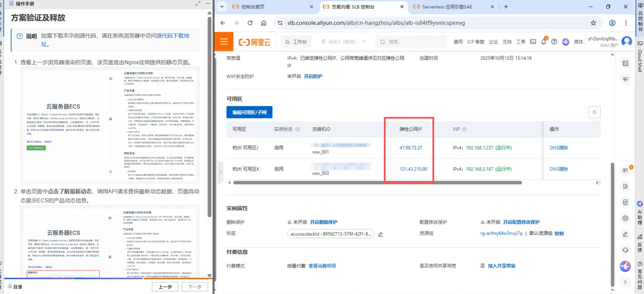The width and height of the screenshot is (644, 294).
Task: Open the headset support icon on the right rail
Action: point(625,250)
